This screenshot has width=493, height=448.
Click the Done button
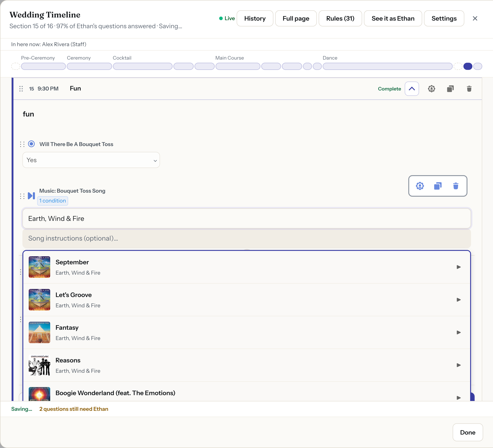click(468, 432)
